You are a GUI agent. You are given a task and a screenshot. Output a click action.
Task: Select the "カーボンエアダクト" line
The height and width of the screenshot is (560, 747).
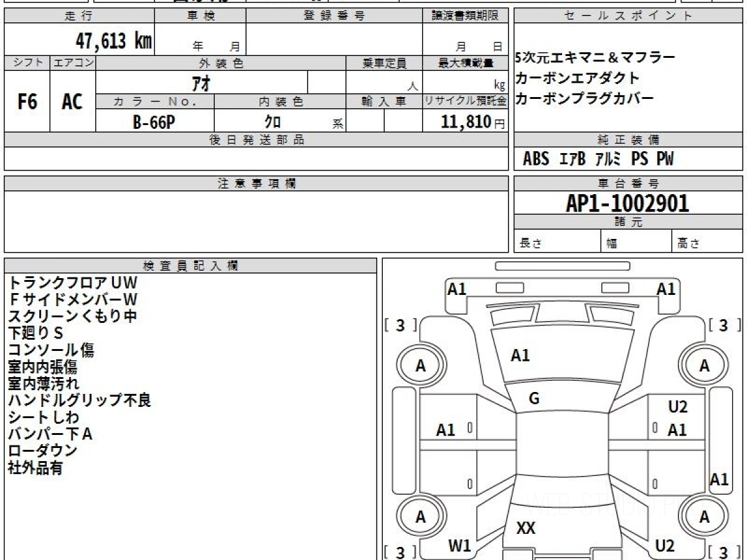(x=577, y=78)
